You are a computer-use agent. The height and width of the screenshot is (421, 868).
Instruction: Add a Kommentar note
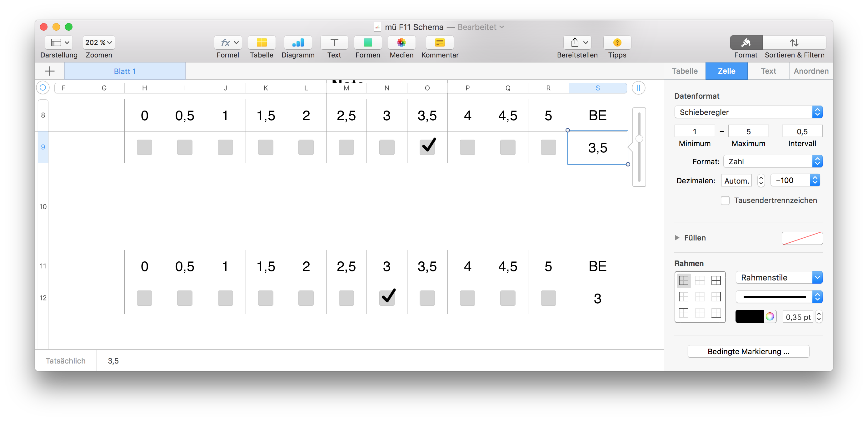tap(440, 42)
